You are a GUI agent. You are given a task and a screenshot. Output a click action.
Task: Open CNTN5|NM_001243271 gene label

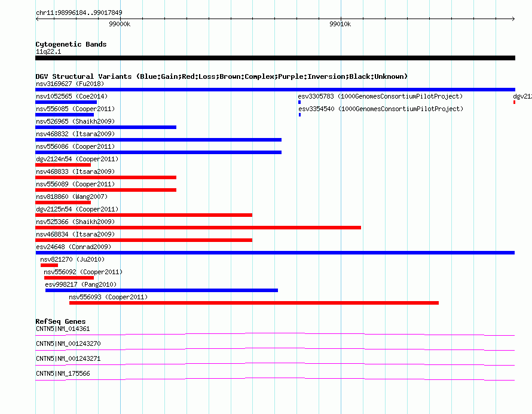(x=68, y=358)
